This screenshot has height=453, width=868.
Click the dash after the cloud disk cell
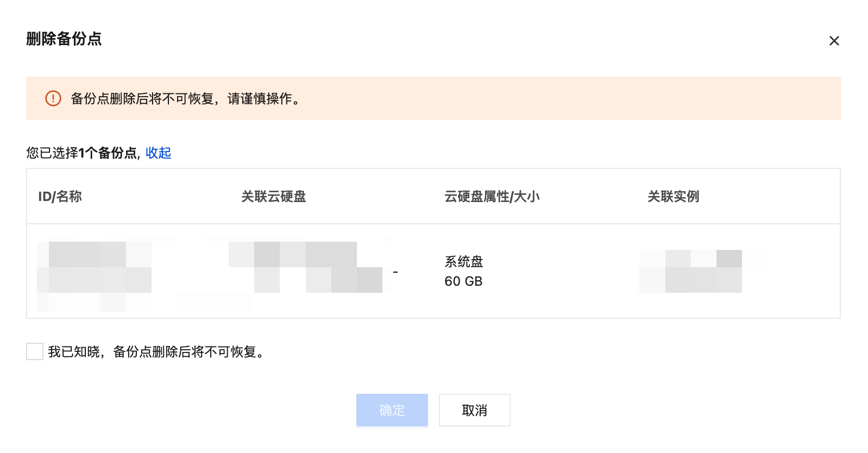point(395,272)
